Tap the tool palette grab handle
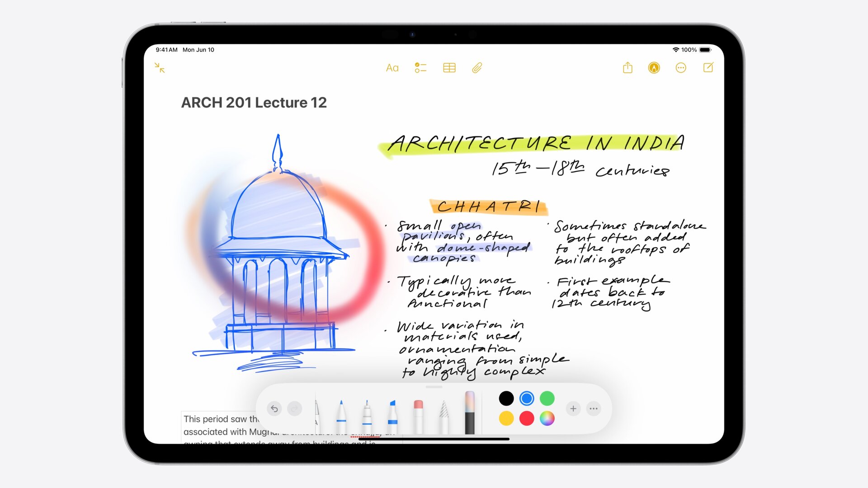 coord(434,387)
